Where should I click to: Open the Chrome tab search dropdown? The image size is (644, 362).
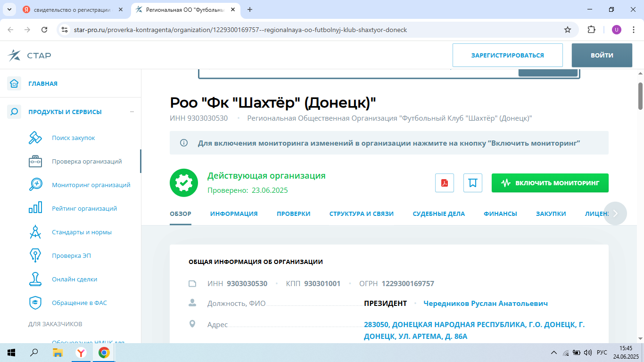coord(8,9)
